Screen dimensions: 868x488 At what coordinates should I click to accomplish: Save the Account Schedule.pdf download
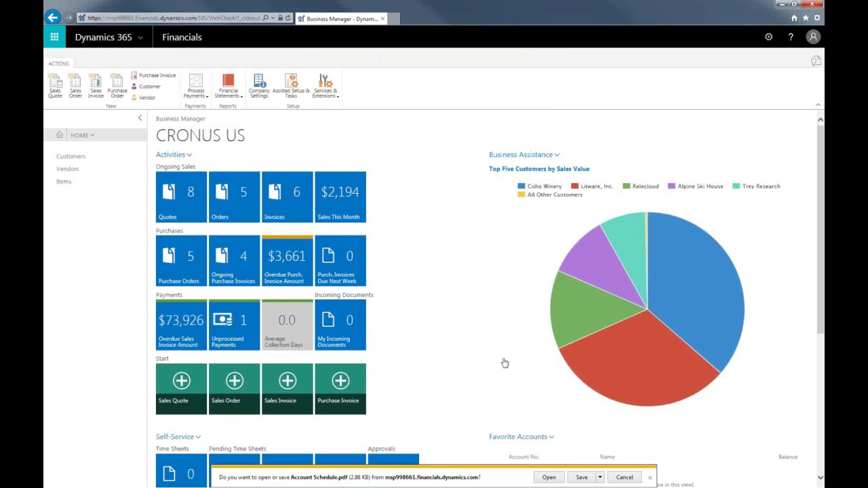tap(582, 477)
